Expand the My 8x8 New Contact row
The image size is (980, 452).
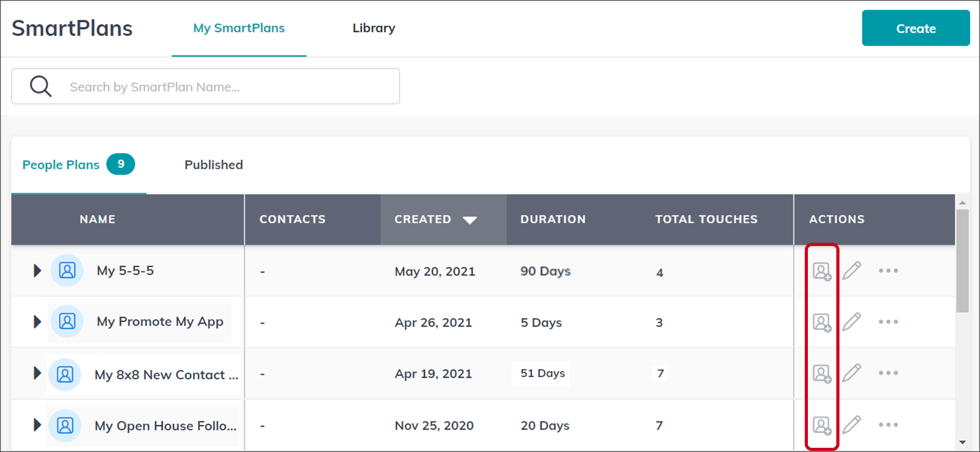[x=37, y=373]
